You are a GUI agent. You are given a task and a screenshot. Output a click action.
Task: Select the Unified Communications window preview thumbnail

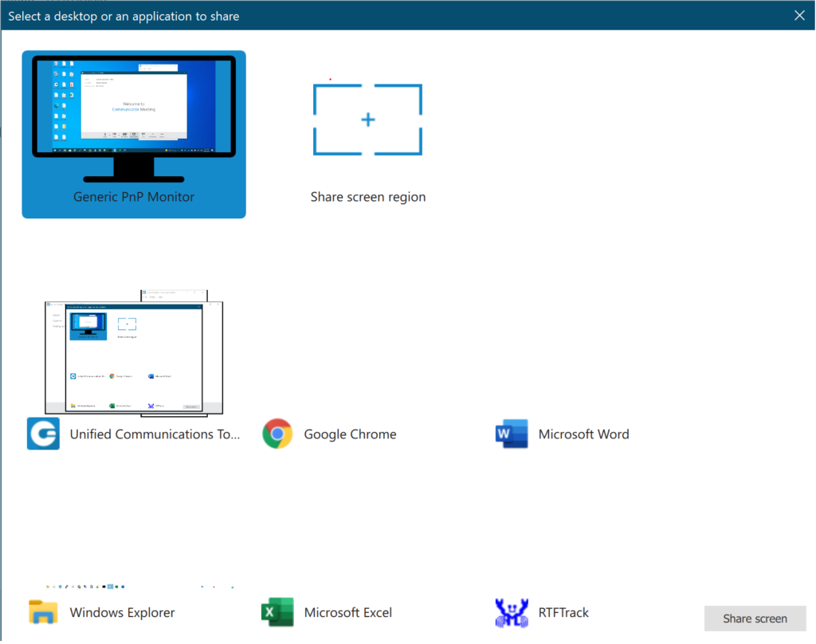(x=134, y=353)
